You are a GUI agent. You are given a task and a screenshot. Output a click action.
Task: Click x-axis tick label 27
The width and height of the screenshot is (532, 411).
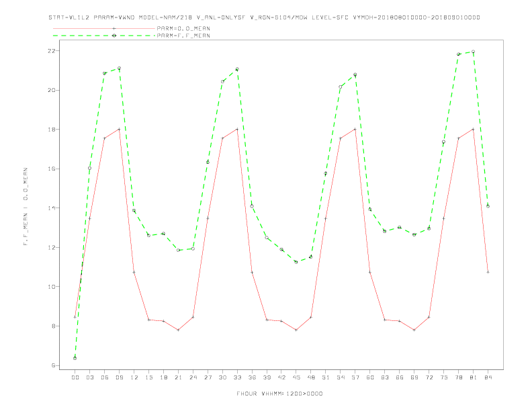click(x=208, y=377)
